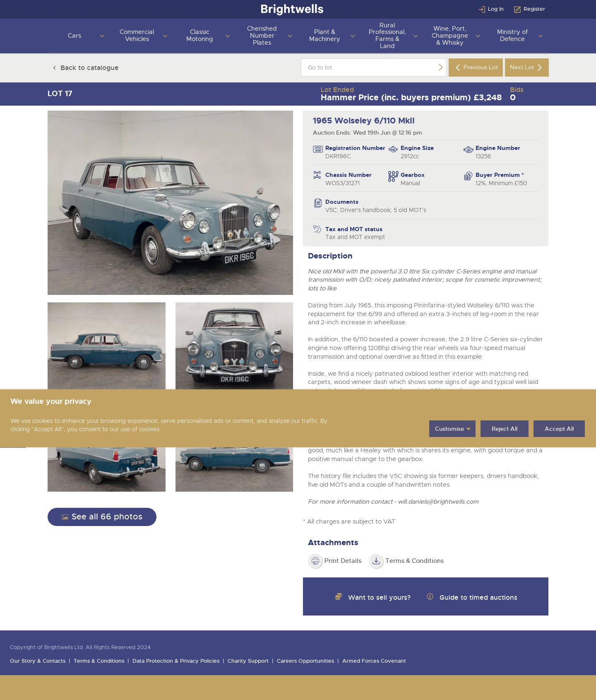
Task: Open the main front three-quarter car photo
Action: pos(170,203)
